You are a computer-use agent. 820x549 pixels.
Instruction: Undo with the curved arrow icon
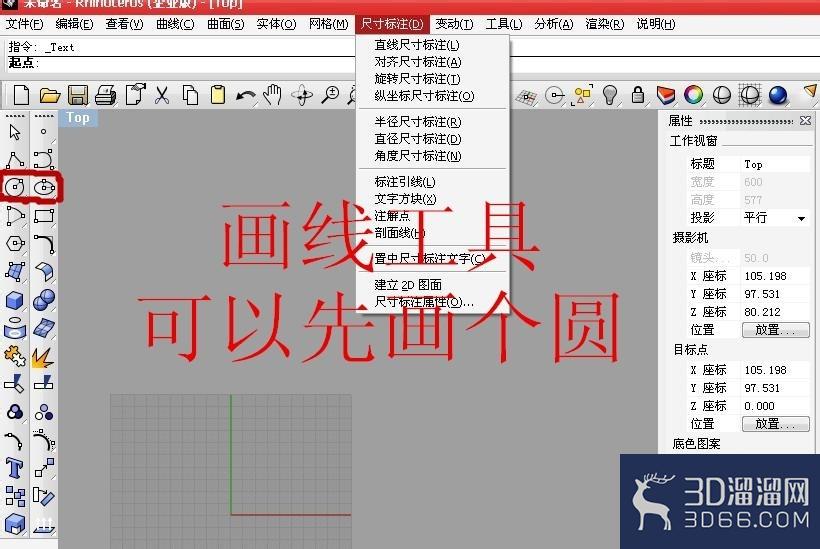click(245, 96)
